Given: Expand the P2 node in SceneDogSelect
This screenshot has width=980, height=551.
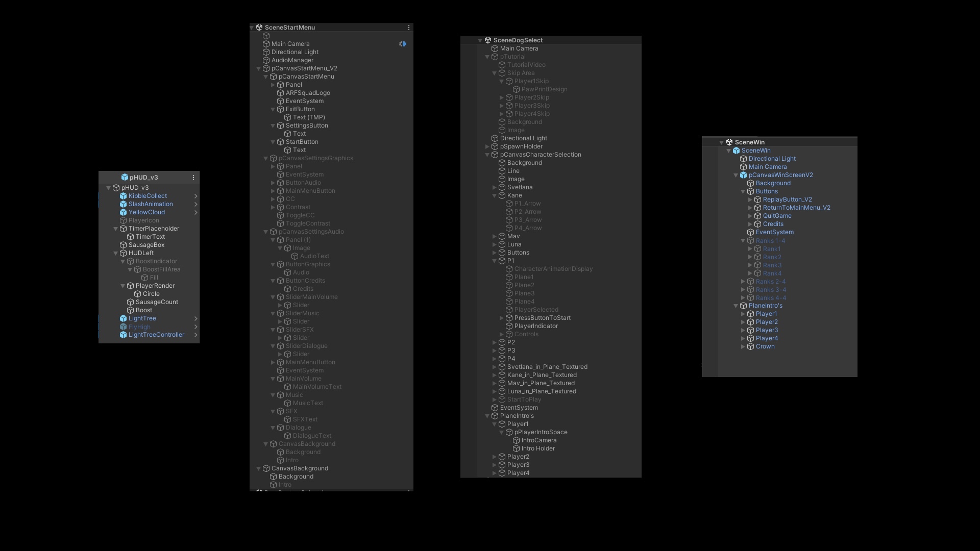Looking at the screenshot, I should tap(494, 342).
